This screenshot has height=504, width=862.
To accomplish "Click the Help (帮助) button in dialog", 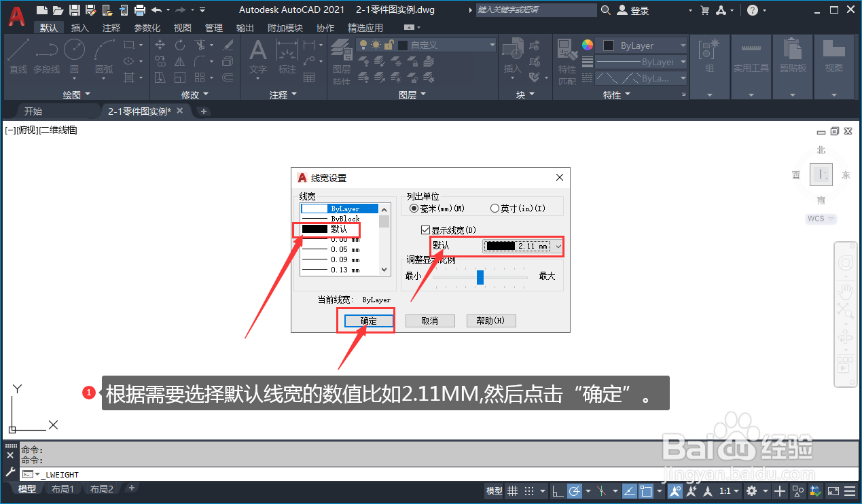I will 491,321.
